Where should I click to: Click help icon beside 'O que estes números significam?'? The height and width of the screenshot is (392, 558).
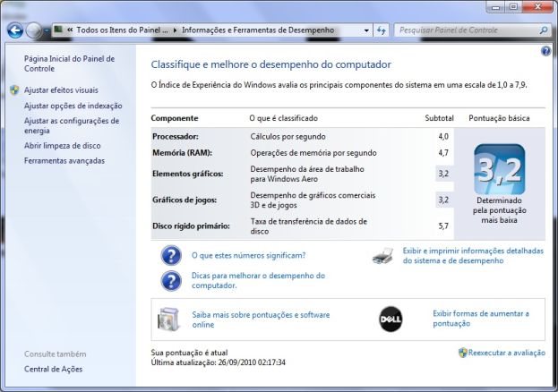coord(171,255)
